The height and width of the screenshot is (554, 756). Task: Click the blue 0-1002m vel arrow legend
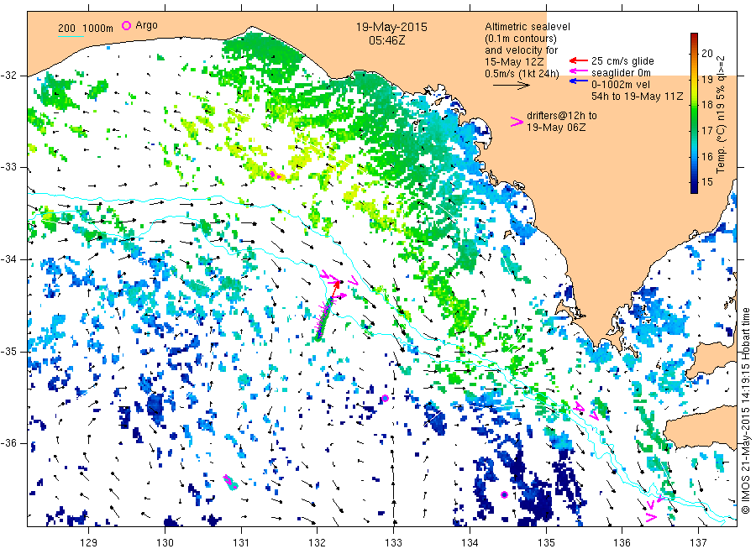[578, 81]
